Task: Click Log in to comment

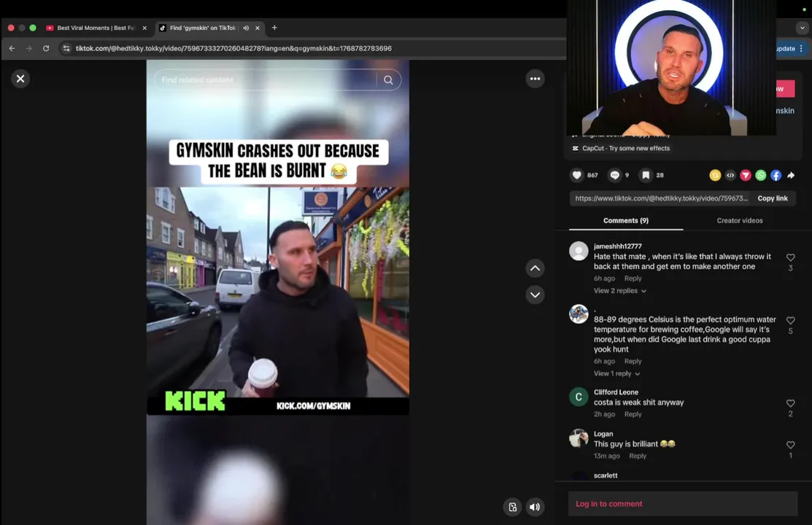Action: point(683,504)
